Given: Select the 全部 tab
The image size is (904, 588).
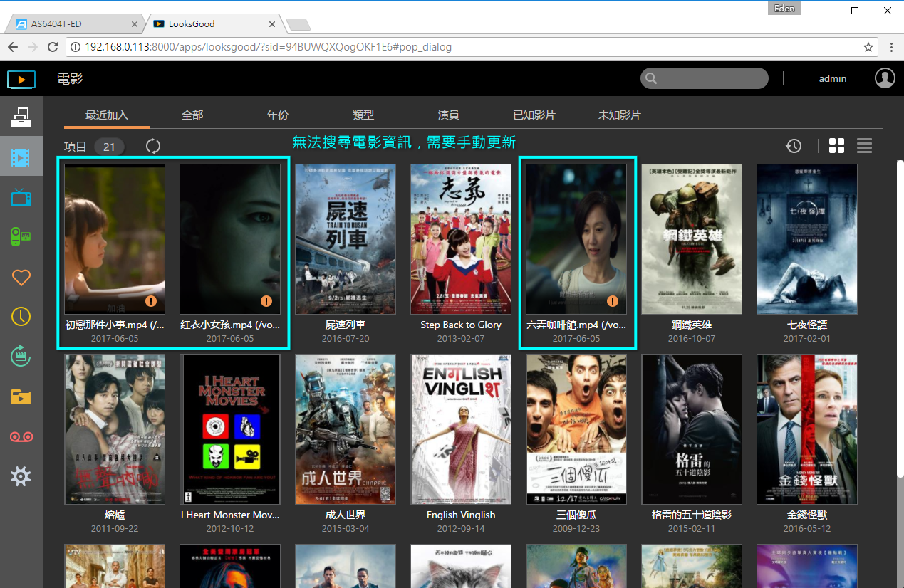Looking at the screenshot, I should (x=192, y=115).
